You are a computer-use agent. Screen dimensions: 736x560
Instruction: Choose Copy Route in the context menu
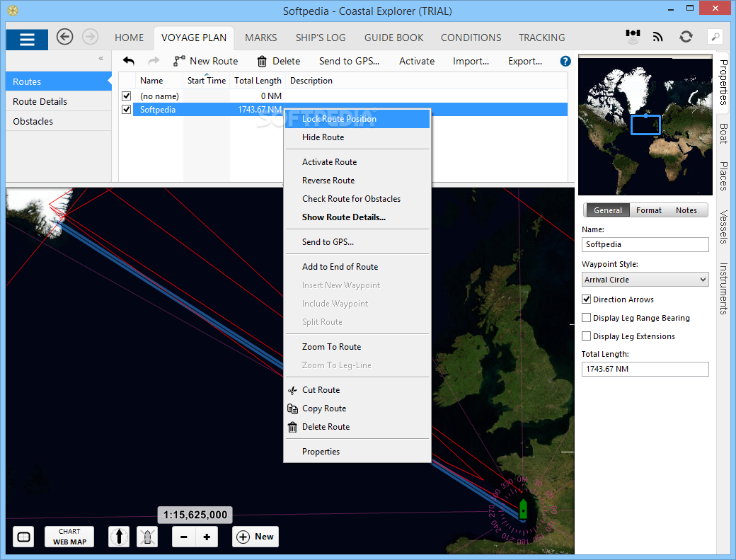click(x=357, y=408)
